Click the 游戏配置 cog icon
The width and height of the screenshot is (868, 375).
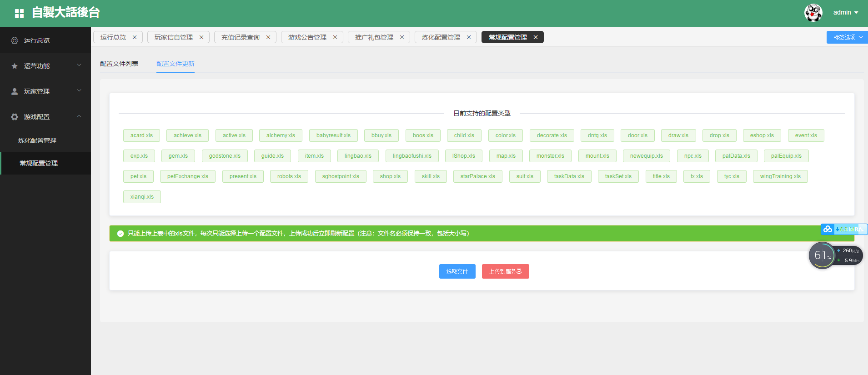click(15, 117)
